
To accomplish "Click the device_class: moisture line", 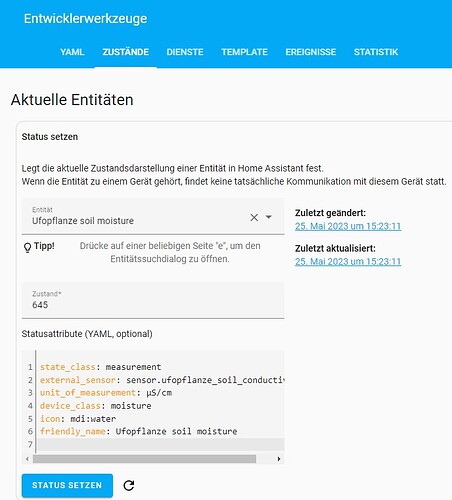I will pyautogui.click(x=96, y=406).
